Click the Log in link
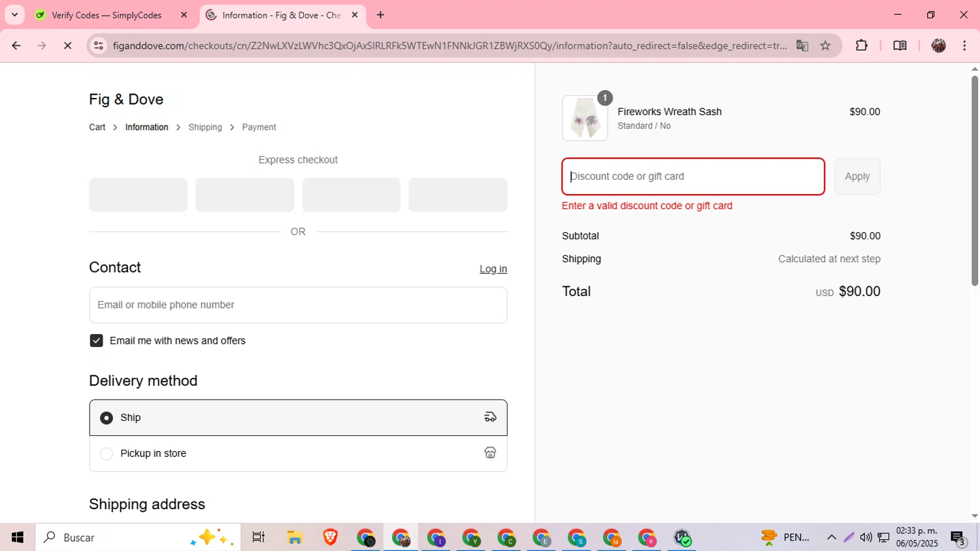The width and height of the screenshot is (980, 551). [x=493, y=269]
